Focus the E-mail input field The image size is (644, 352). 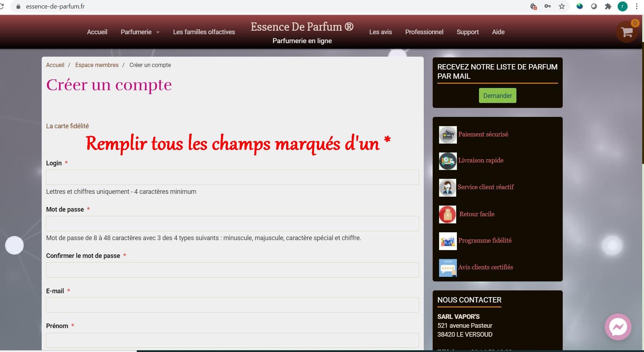(232, 305)
